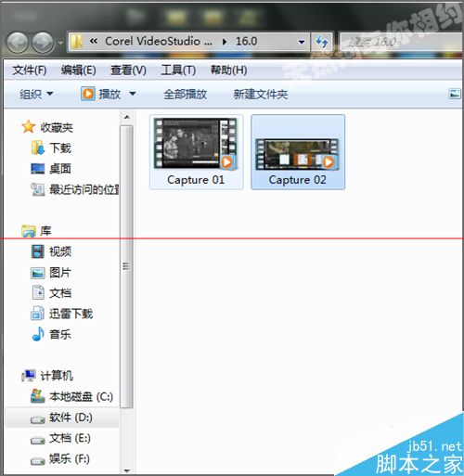Viewport: 464px width, 476px height.
Task: Open 软件 (D:) drive
Action: coord(71,418)
